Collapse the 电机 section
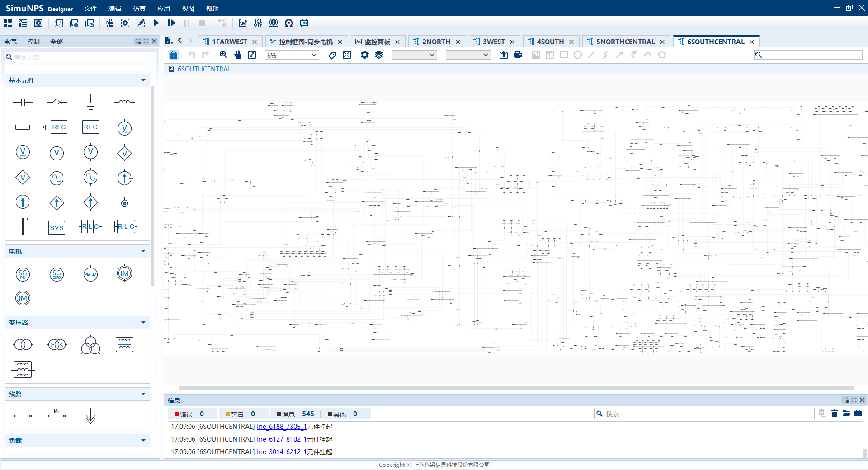The image size is (868, 470). (143, 251)
